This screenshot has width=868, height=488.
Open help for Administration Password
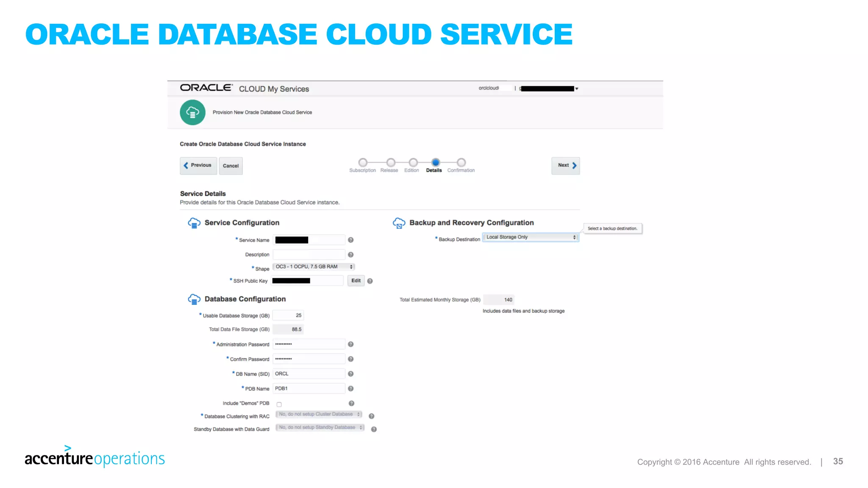351,344
